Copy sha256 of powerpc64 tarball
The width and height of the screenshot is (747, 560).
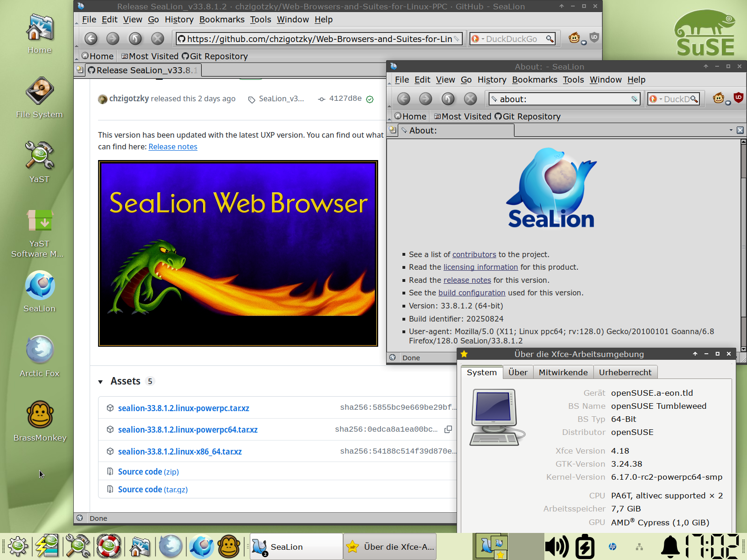pos(448,429)
